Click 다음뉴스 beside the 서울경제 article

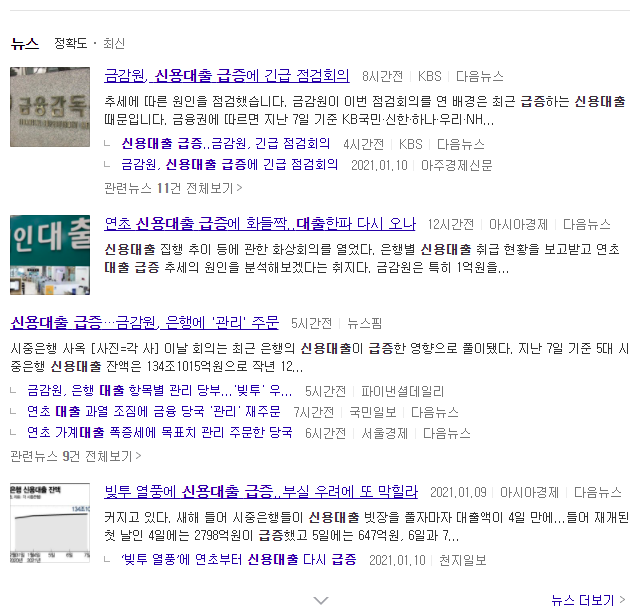(x=447, y=433)
